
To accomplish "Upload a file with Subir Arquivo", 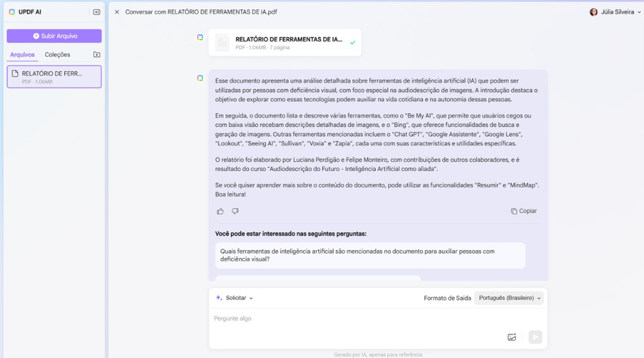I will pos(54,36).
